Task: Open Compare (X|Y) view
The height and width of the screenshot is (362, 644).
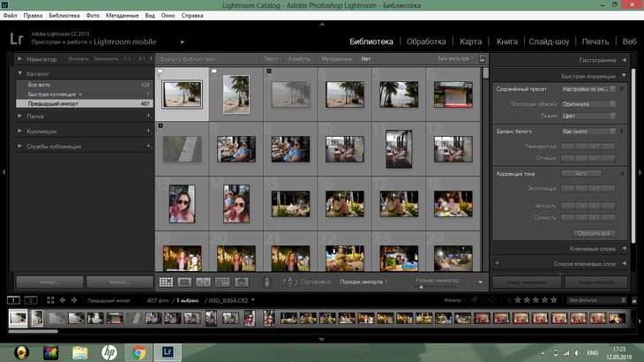Action: pyautogui.click(x=203, y=282)
